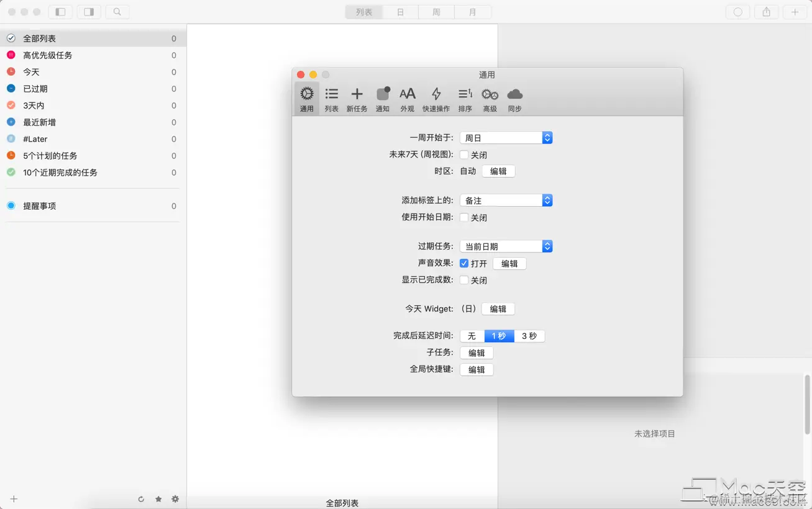Click the circle icon in the top-right toolbar
Viewport: 812px width, 509px height.
click(x=738, y=12)
